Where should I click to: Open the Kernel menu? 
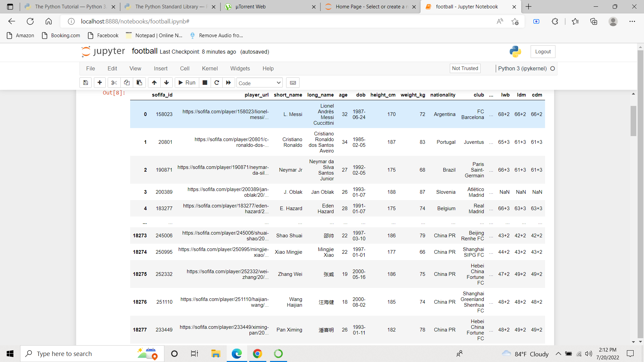210,68
